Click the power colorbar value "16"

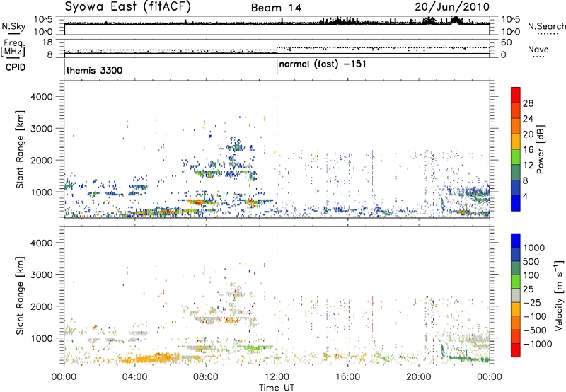[x=528, y=150]
